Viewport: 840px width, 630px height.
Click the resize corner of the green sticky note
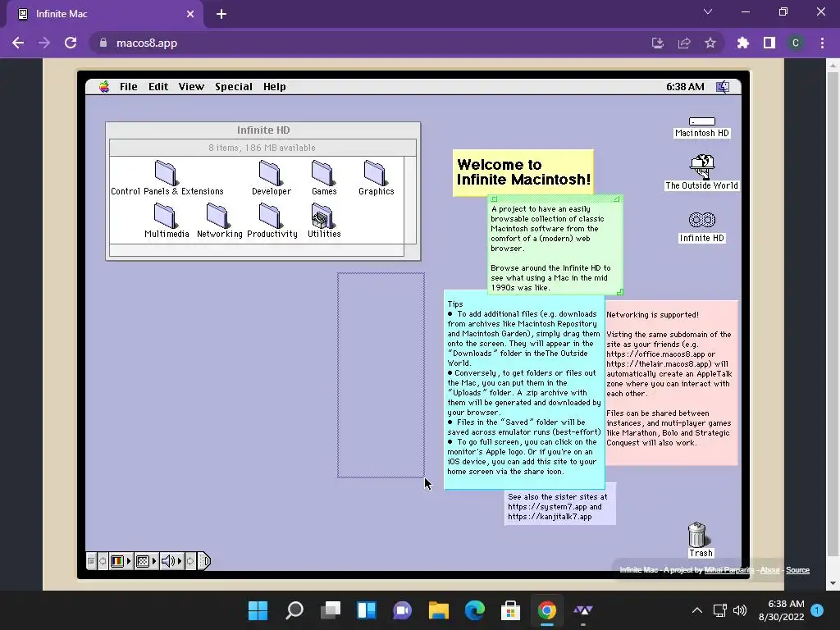click(620, 292)
